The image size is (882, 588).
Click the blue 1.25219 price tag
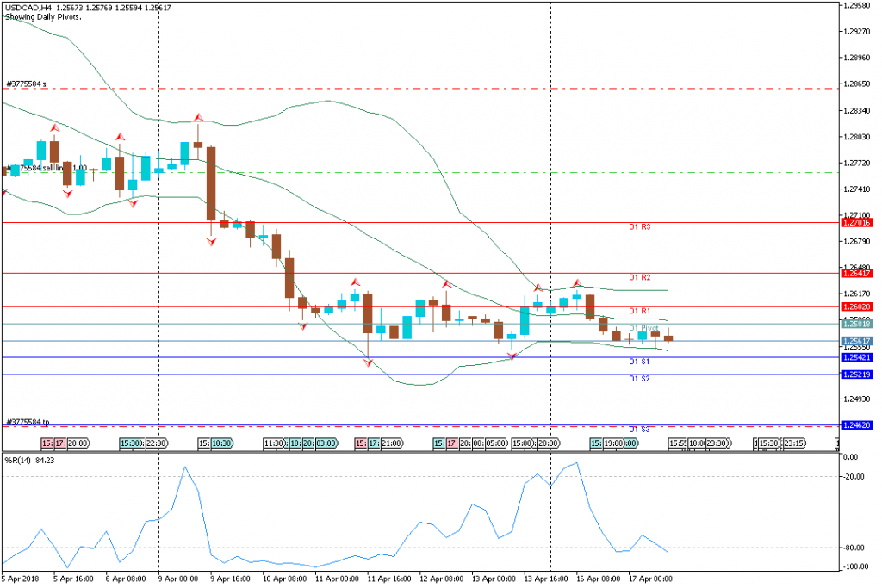[857, 374]
